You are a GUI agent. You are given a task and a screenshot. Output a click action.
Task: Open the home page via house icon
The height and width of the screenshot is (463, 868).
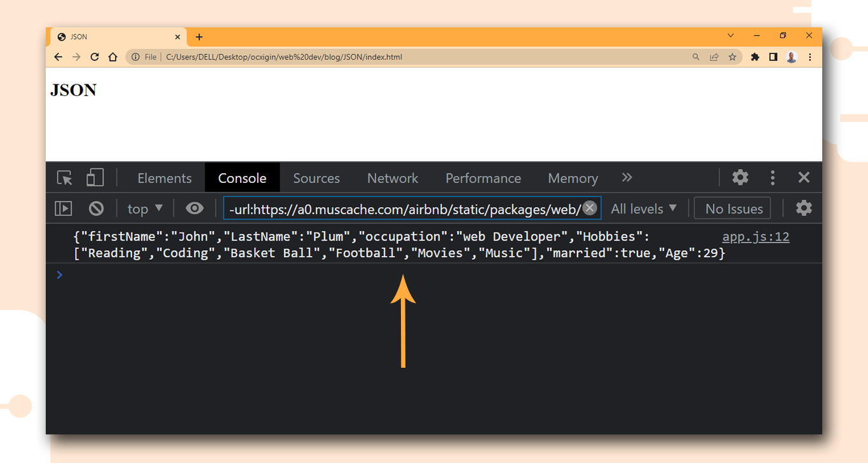tap(113, 57)
